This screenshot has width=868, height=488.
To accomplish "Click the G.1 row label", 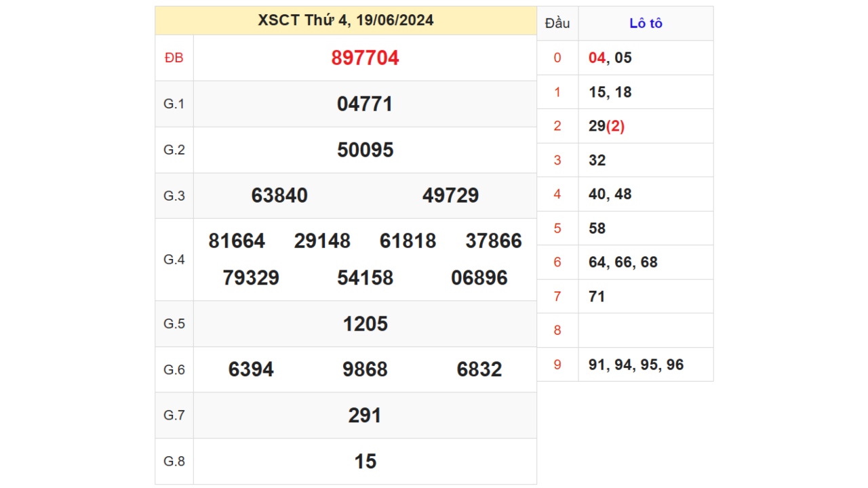I will (x=174, y=104).
